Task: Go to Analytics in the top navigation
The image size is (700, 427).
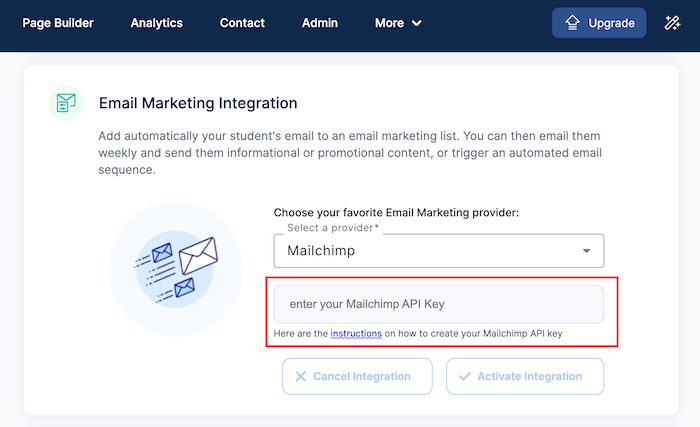Action: (x=156, y=23)
